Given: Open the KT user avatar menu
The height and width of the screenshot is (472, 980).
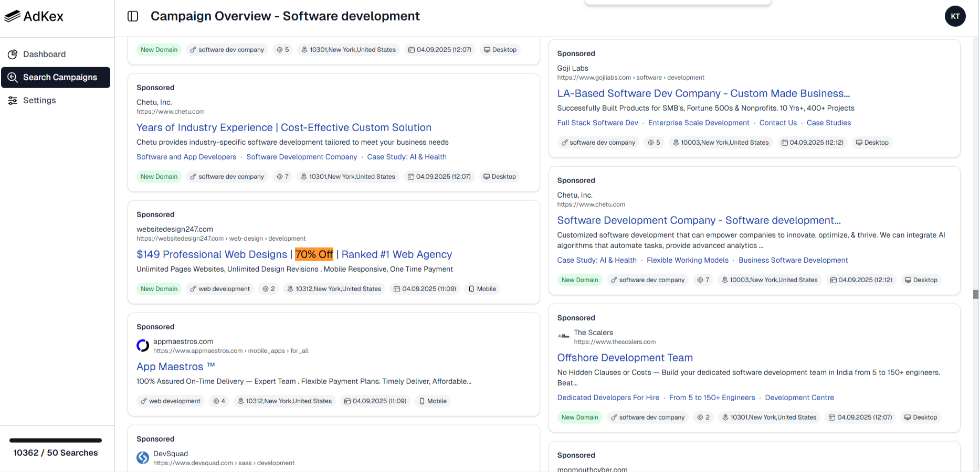Looking at the screenshot, I should coord(955,16).
